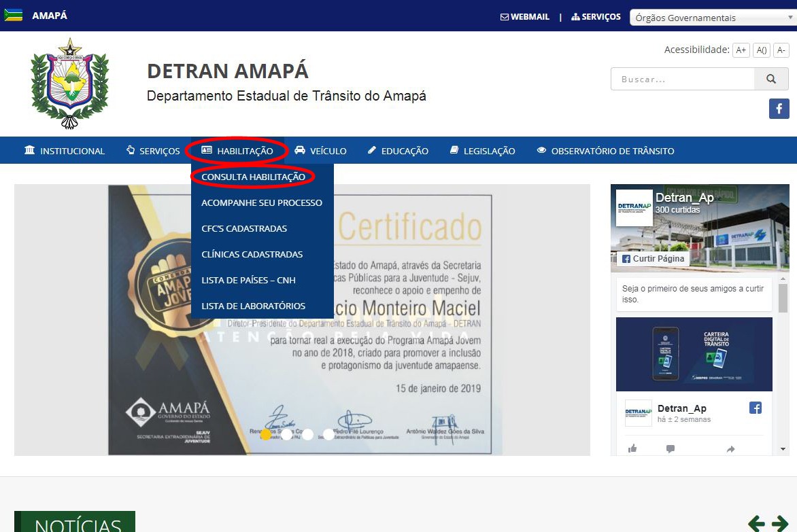Image resolution: width=797 pixels, height=532 pixels.
Task: Click the Detran_Ap page title link
Action: [684, 198]
